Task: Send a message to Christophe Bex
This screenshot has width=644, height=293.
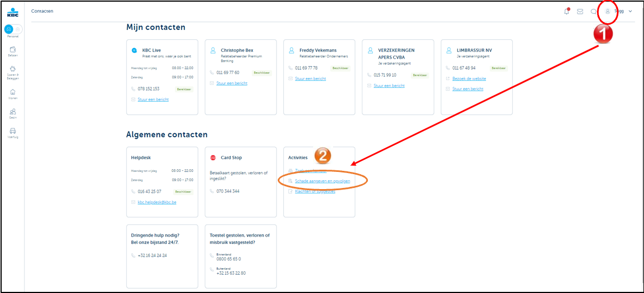Action: tap(232, 83)
